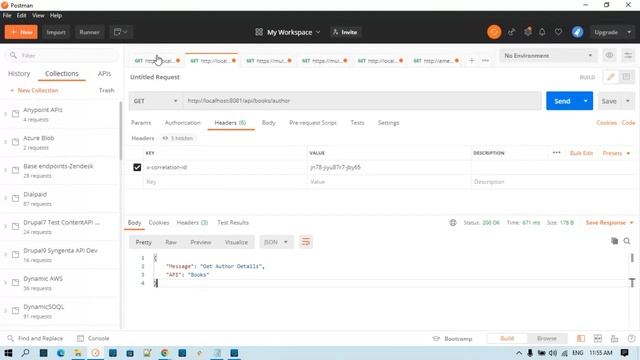This screenshot has height=360, width=640.
Task: Click the headers column options ellipsis
Action: click(x=556, y=153)
